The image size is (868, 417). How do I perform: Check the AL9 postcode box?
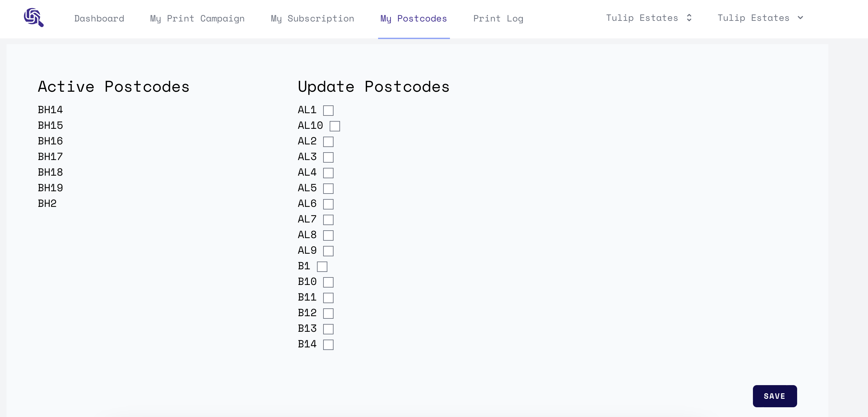[328, 251]
